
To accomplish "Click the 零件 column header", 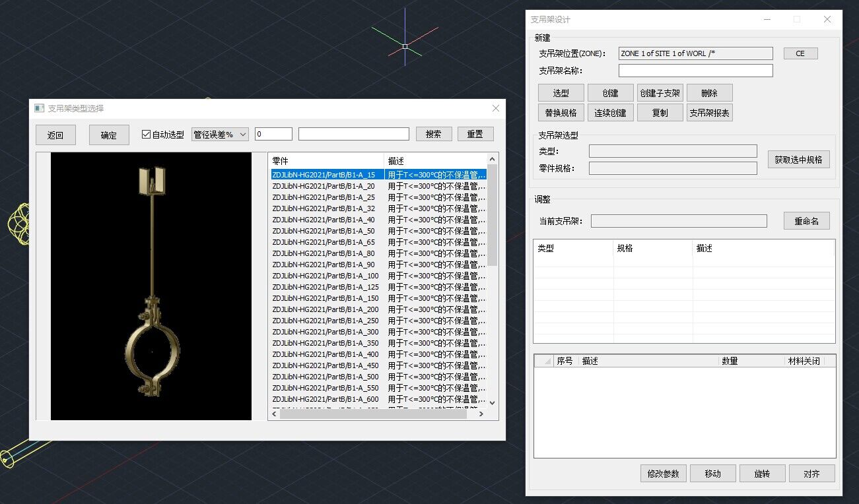I will click(x=326, y=161).
